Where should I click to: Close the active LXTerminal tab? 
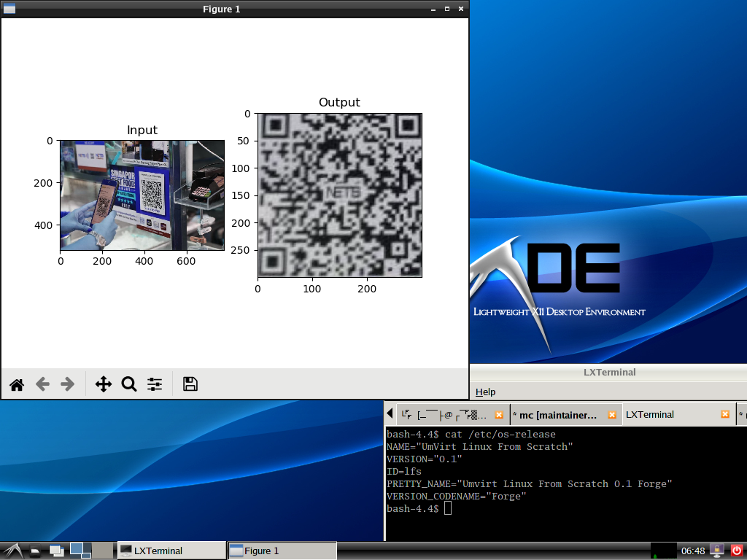coord(725,414)
